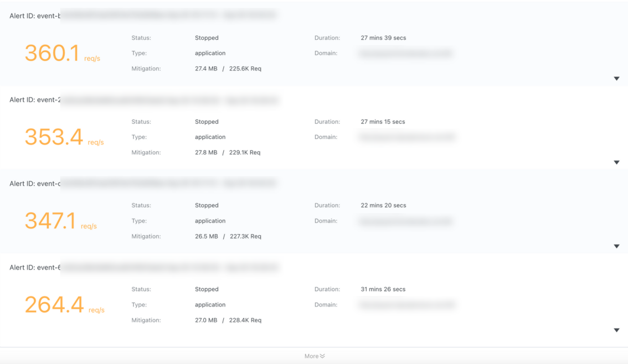Click Stopped status in the 264.4 req/s alert
Screen dimensions: 628x364
pyautogui.click(x=207, y=289)
